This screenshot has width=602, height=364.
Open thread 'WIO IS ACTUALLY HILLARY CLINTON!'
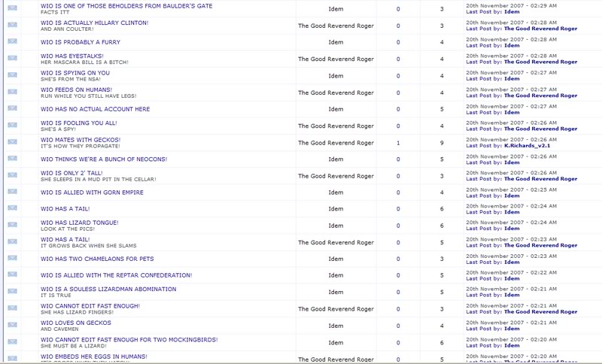click(95, 23)
